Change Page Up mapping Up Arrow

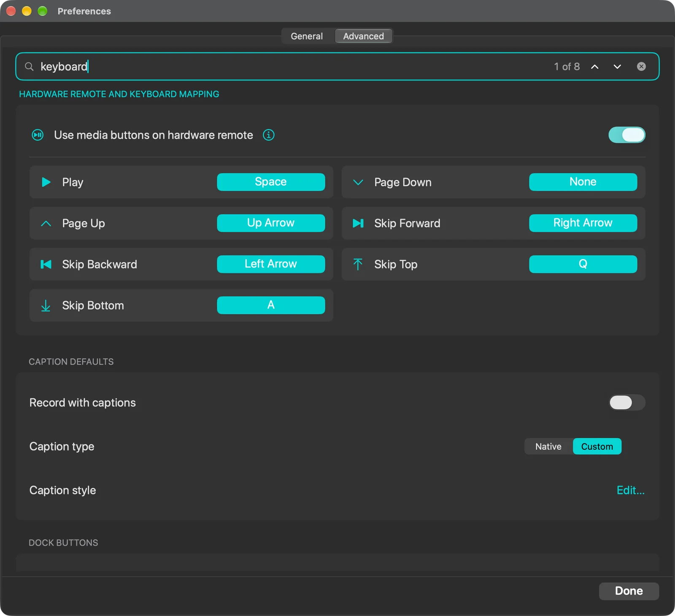click(x=271, y=223)
